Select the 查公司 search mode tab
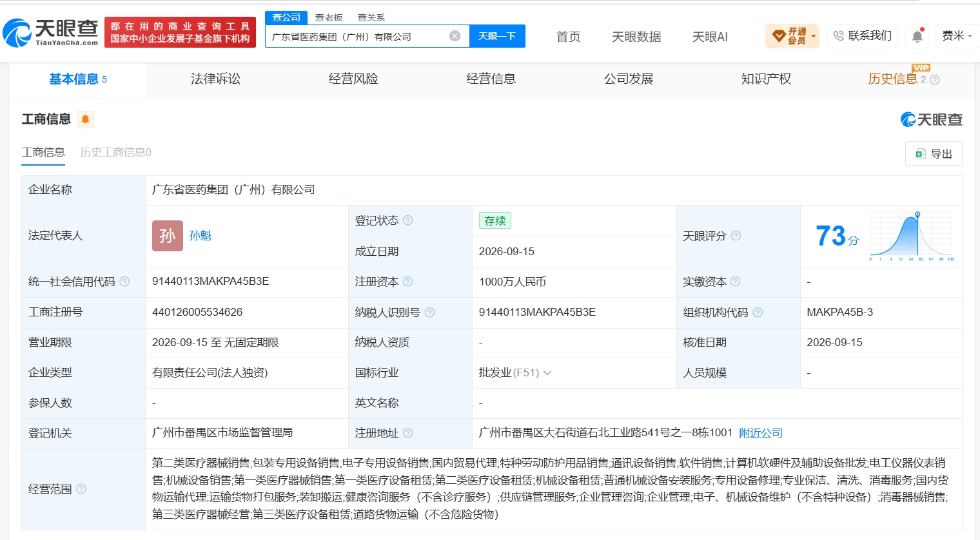 [x=286, y=17]
